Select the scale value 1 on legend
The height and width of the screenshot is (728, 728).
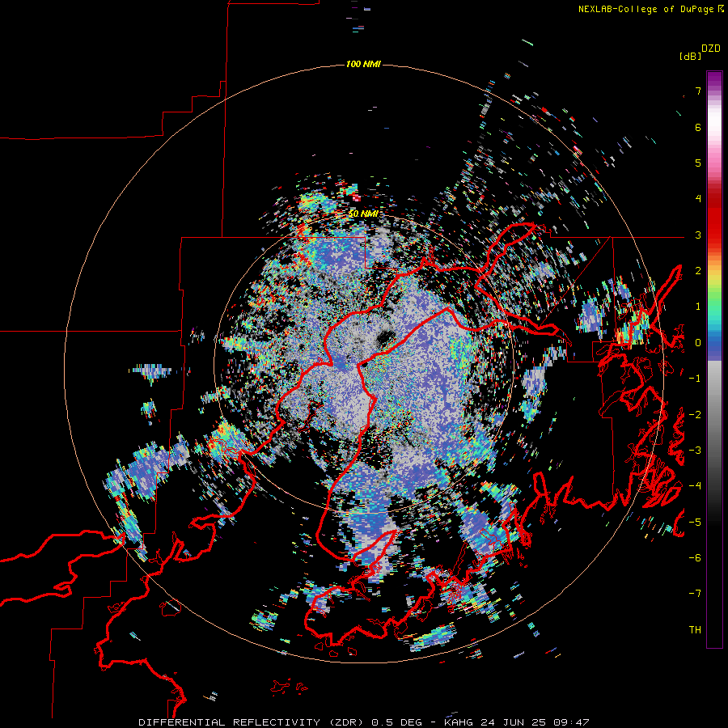coord(698,307)
